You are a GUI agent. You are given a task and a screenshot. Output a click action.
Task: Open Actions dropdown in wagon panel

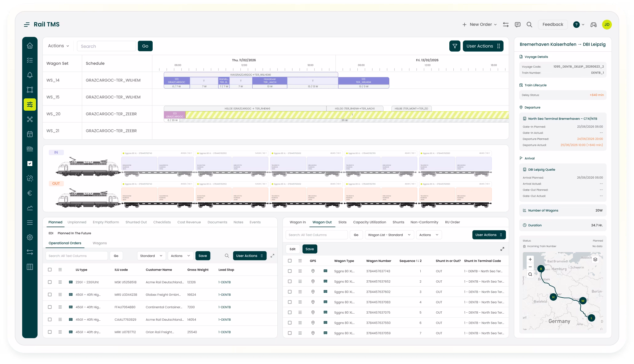pyautogui.click(x=429, y=235)
